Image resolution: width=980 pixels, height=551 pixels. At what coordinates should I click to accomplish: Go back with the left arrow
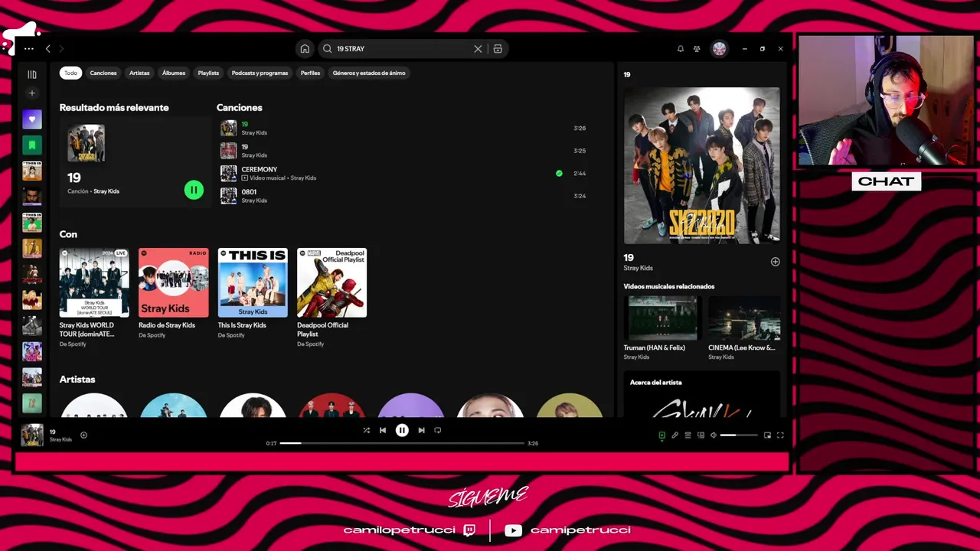click(47, 48)
